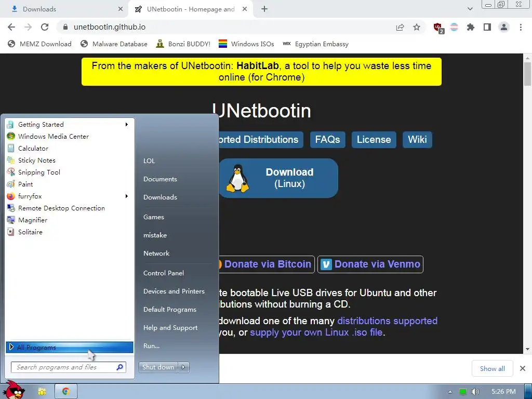Click the browser Forward arrow
Image resolution: width=532 pixels, height=399 pixels.
[28, 27]
